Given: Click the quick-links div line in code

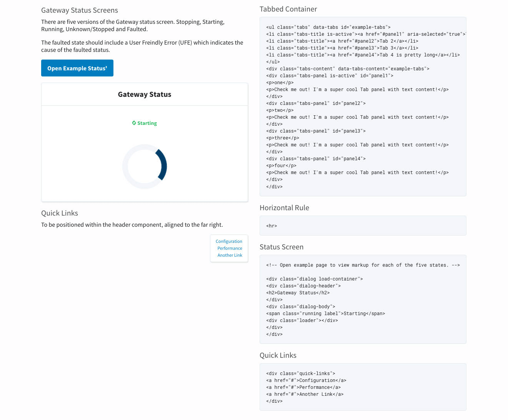Looking at the screenshot, I should [x=300, y=374].
